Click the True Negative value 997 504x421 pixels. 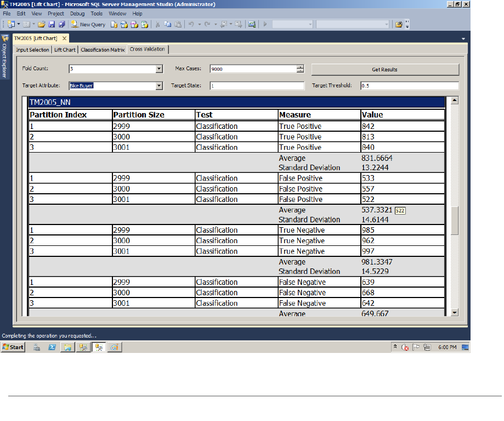(367, 251)
